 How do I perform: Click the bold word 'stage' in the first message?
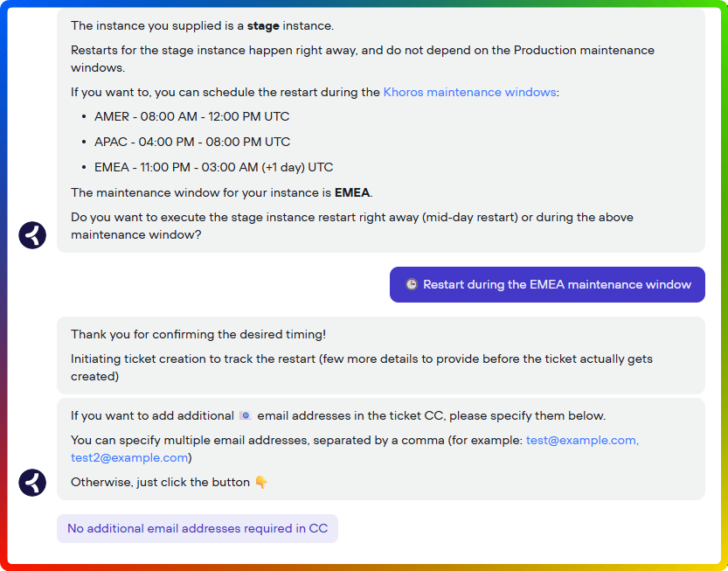click(x=263, y=26)
